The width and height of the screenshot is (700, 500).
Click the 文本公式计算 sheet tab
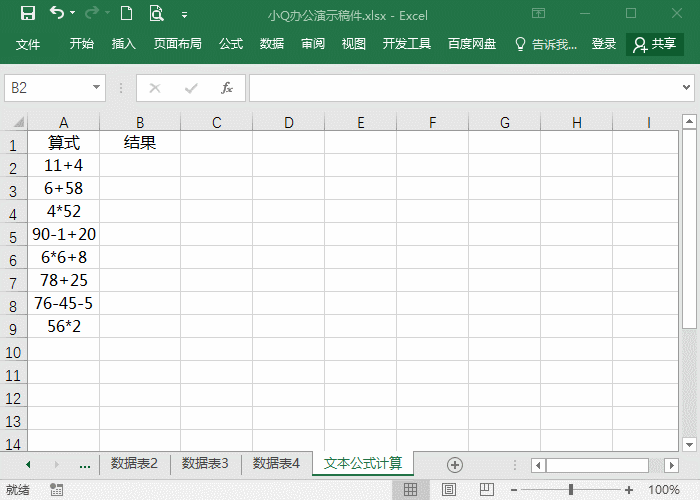tap(363, 464)
